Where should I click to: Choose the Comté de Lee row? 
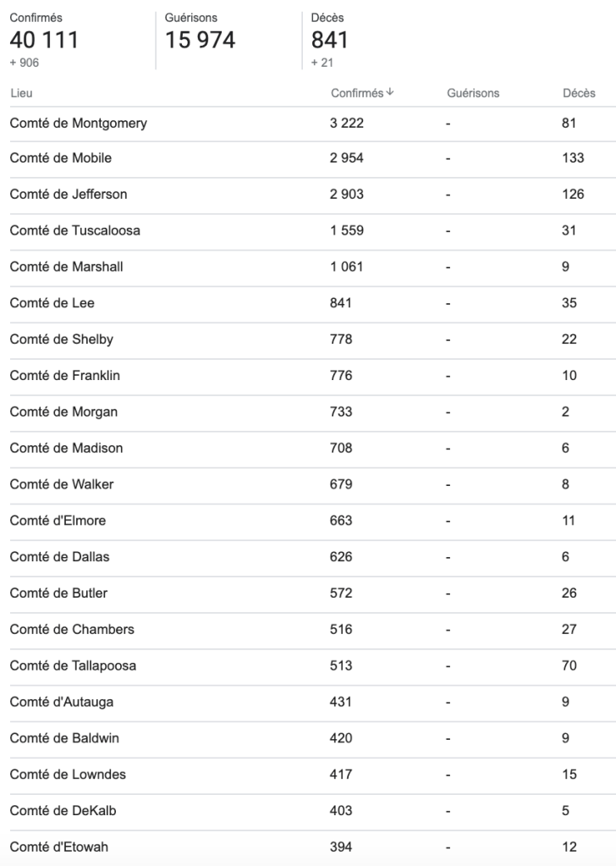52,303
